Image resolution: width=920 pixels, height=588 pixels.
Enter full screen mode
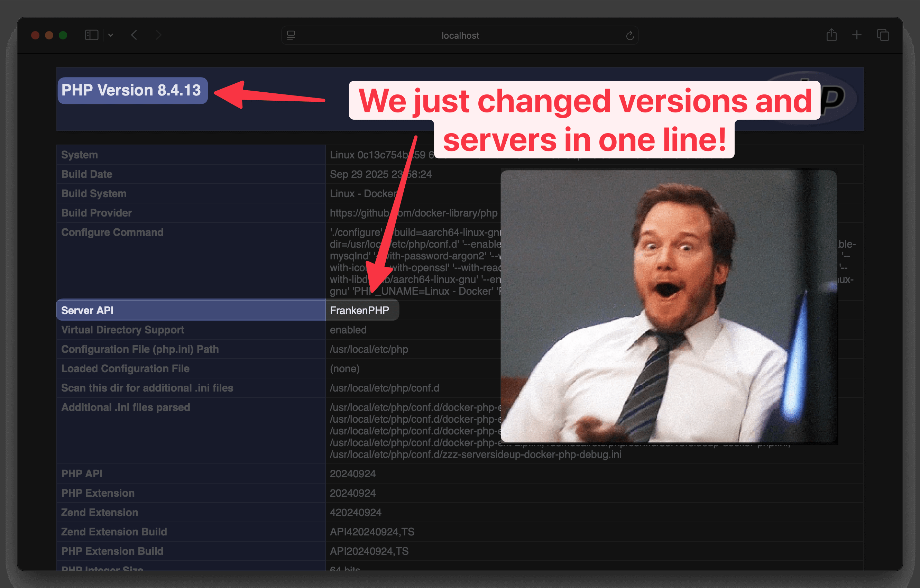[63, 35]
